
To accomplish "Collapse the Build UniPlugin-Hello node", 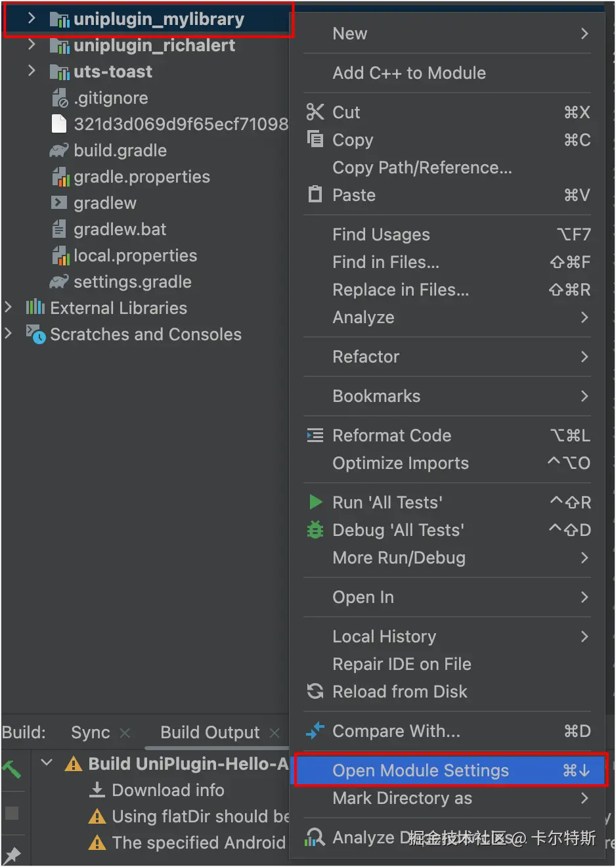I will [x=47, y=763].
